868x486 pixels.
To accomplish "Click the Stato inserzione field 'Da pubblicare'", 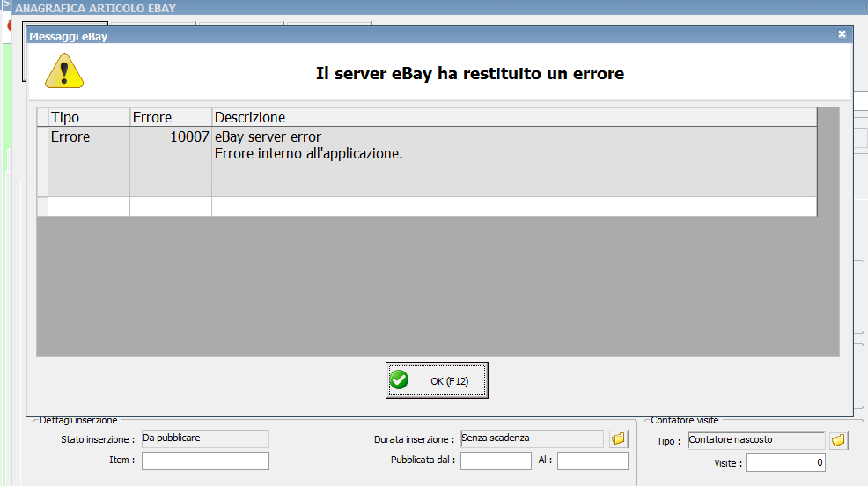I will pyautogui.click(x=205, y=438).
